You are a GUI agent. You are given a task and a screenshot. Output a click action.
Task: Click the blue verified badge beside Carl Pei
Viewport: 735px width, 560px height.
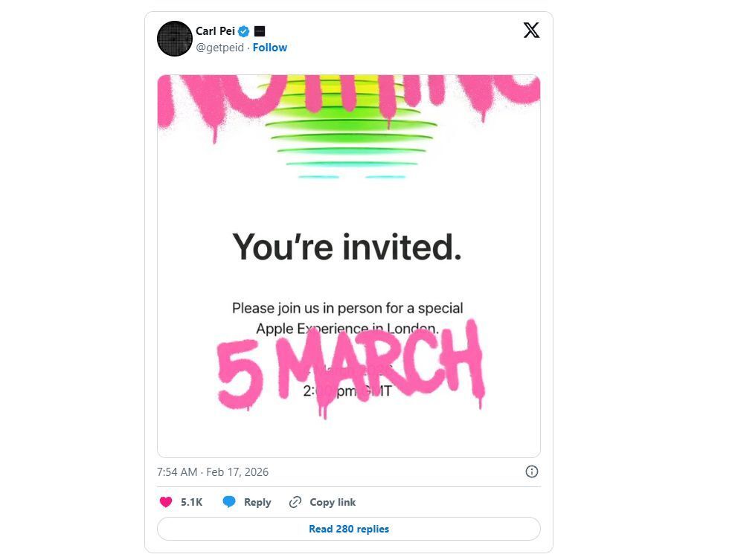[x=243, y=31]
